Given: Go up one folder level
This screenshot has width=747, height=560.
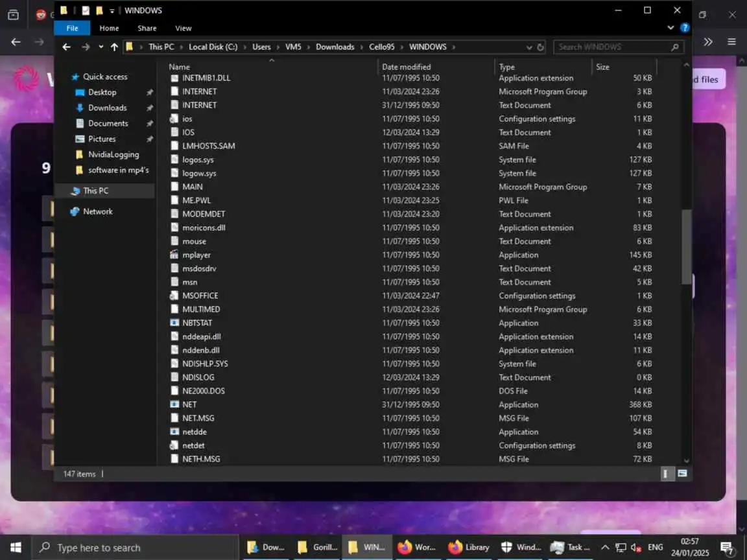Looking at the screenshot, I should click(x=114, y=47).
